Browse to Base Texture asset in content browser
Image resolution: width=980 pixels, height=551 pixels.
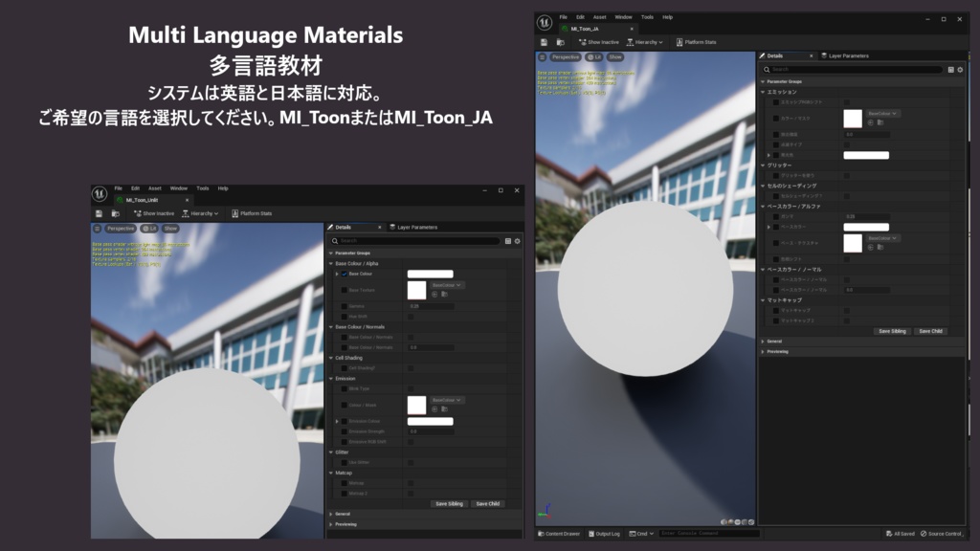[x=444, y=295]
